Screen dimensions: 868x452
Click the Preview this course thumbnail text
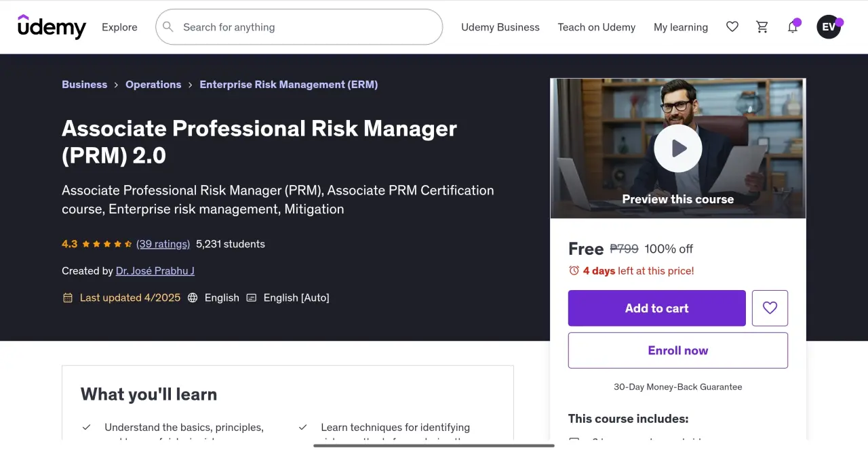pyautogui.click(x=678, y=199)
